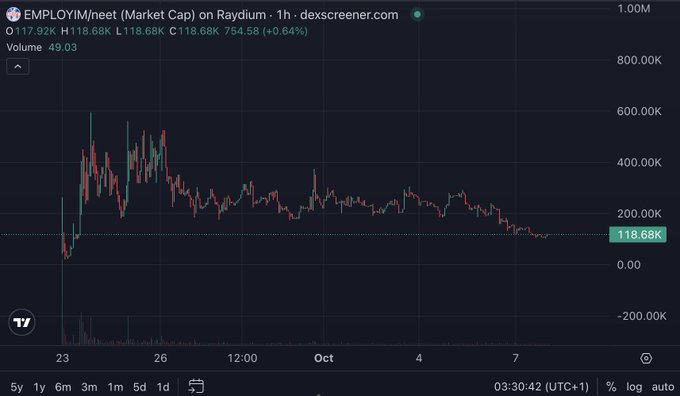Screen dimensions: 680x396
Task: Click the change value 754.58 (+0.64%)
Action: [x=266, y=31]
